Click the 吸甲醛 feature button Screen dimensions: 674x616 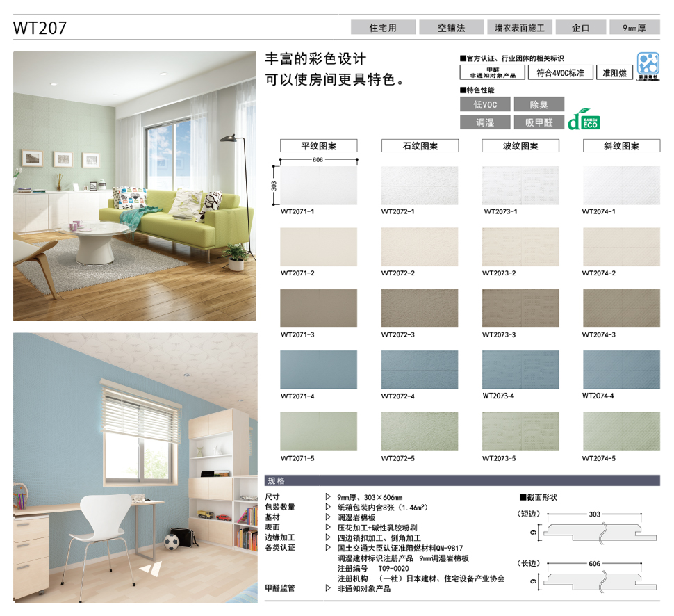(x=539, y=122)
